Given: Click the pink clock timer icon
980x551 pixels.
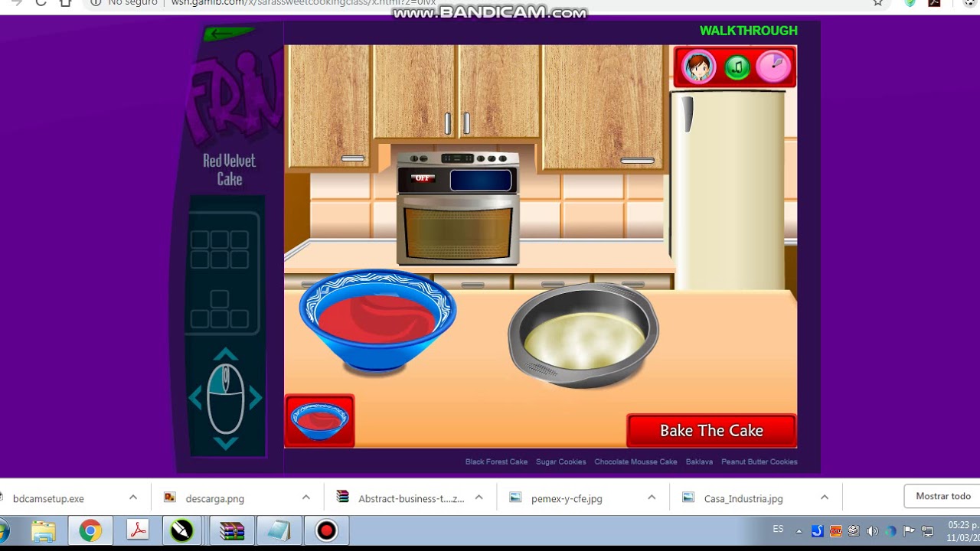Looking at the screenshot, I should tap(773, 67).
